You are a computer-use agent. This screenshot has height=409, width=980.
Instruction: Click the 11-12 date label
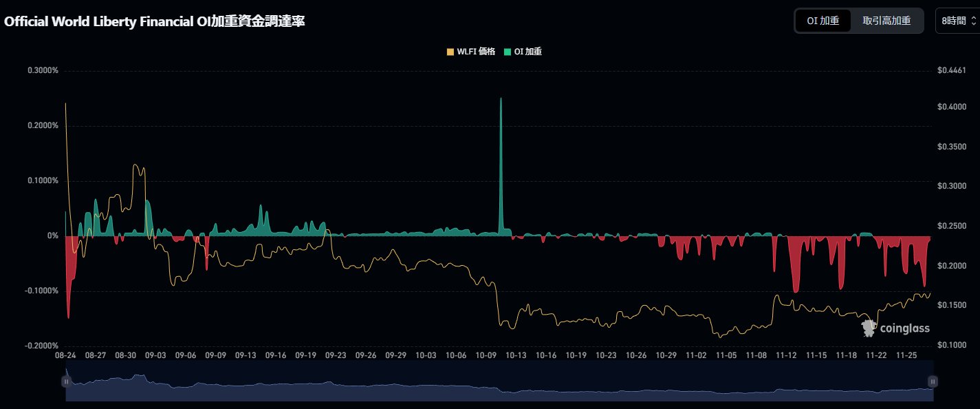pos(786,356)
